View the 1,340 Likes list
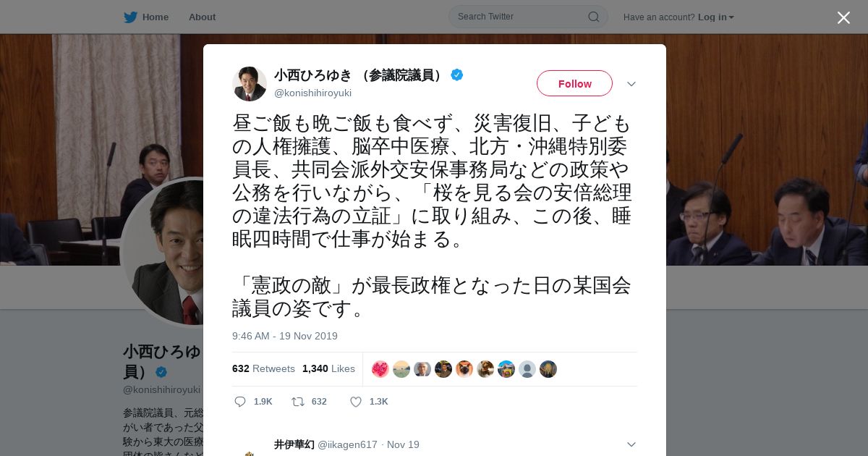Screen dimensions: 868x456 [x=328, y=368]
